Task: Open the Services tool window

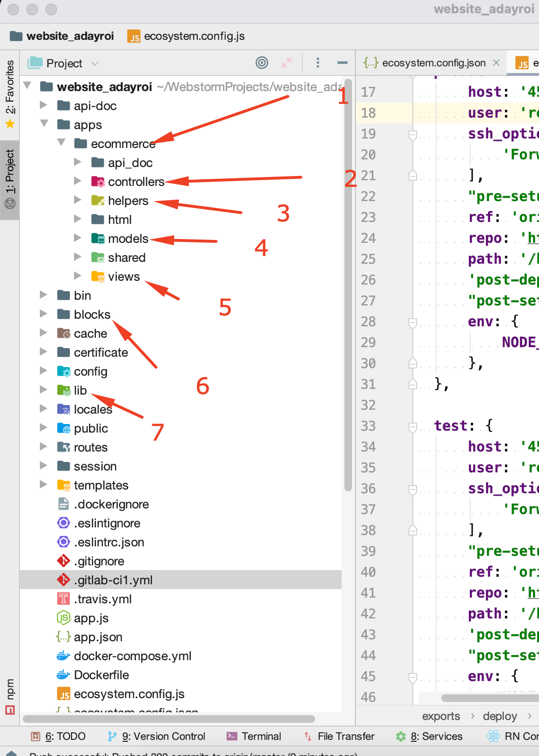Action: (429, 736)
